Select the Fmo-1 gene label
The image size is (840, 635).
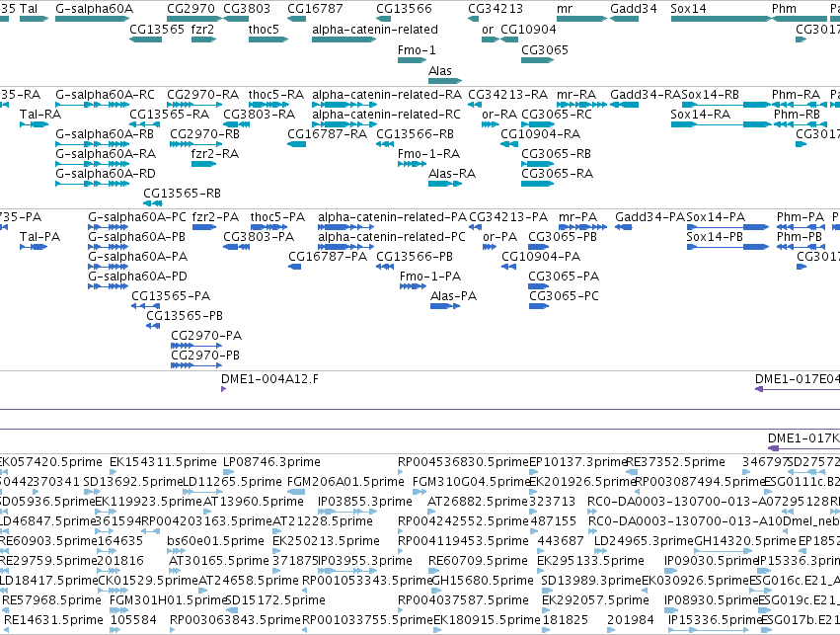coord(417,49)
